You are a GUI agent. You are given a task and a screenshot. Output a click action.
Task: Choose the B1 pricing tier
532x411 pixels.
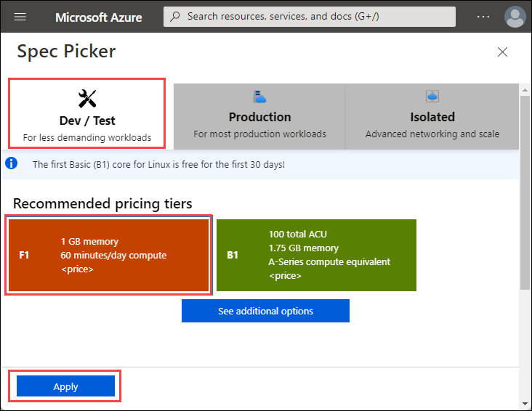pos(316,255)
